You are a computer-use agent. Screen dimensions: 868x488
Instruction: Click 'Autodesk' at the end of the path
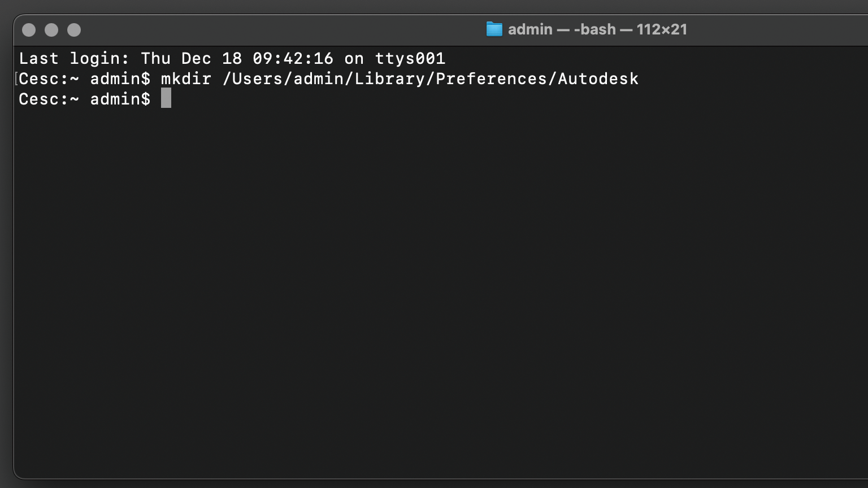[598, 79]
